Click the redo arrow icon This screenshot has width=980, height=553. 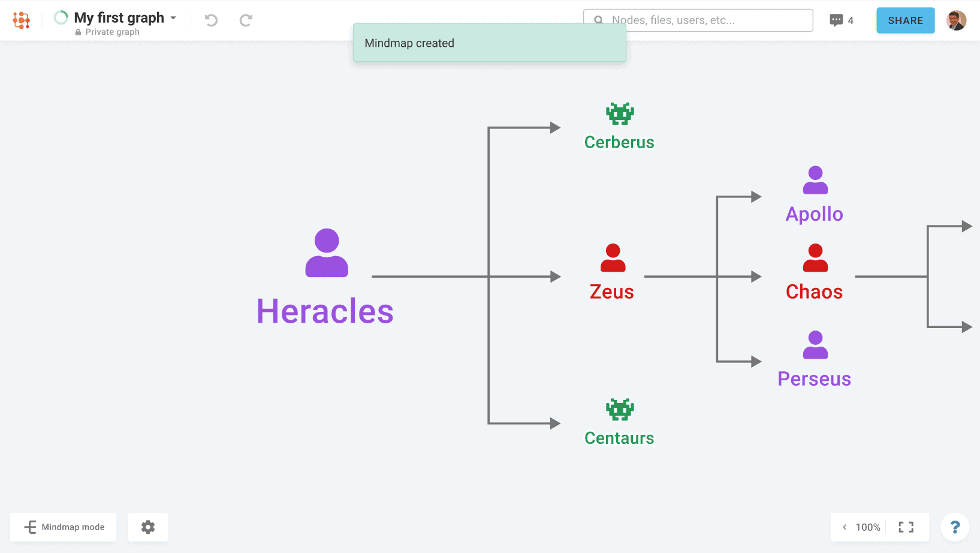246,20
